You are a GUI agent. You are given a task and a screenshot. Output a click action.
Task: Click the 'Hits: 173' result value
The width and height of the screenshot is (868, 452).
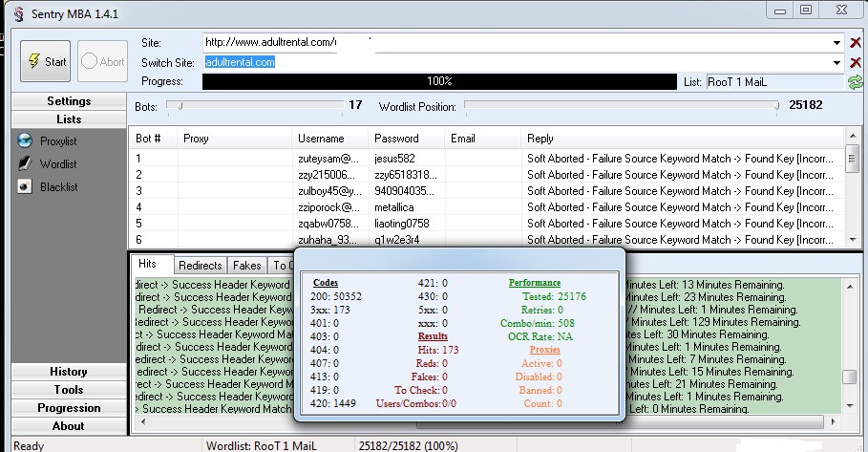coord(438,350)
